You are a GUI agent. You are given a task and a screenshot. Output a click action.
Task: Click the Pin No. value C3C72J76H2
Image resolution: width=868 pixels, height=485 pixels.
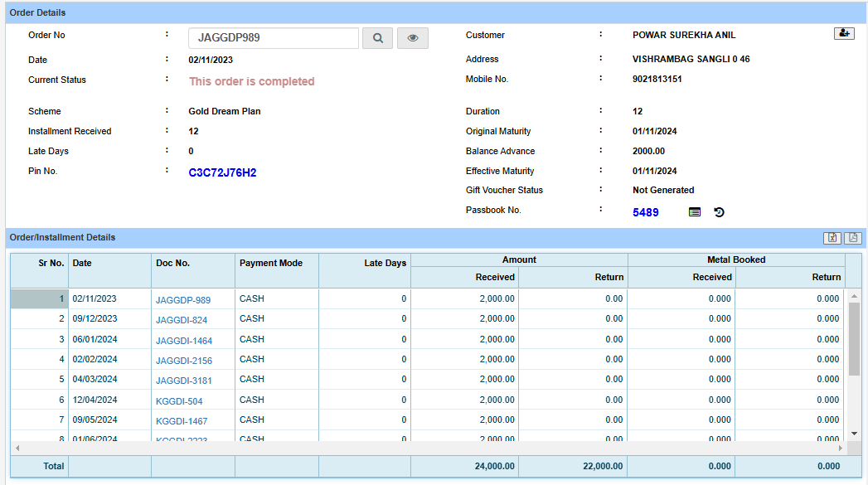click(222, 172)
